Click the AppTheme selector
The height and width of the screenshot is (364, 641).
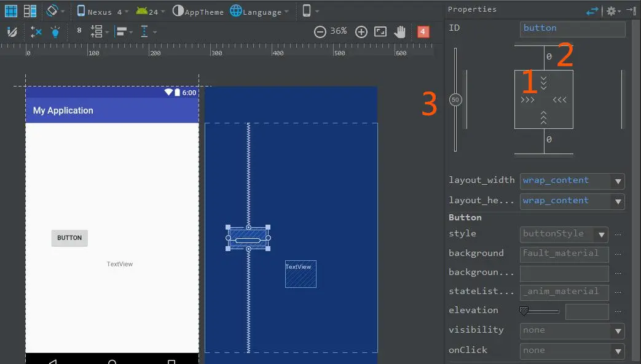coord(199,12)
